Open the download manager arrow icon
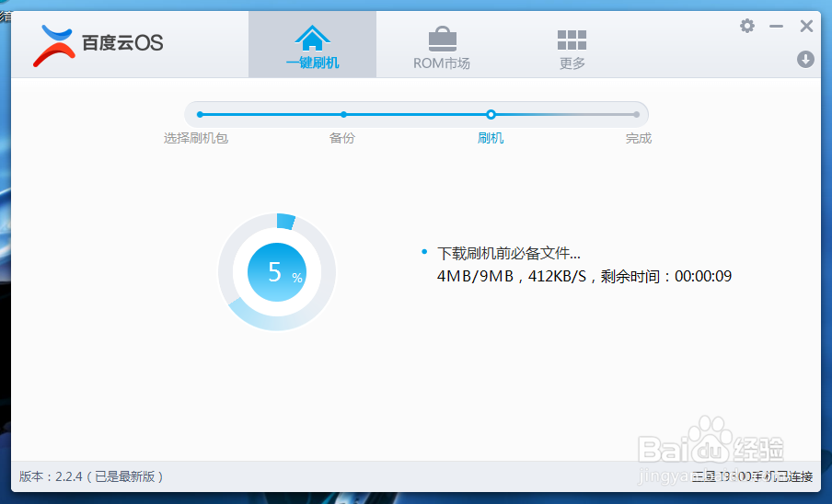This screenshot has width=832, height=504. [x=805, y=60]
